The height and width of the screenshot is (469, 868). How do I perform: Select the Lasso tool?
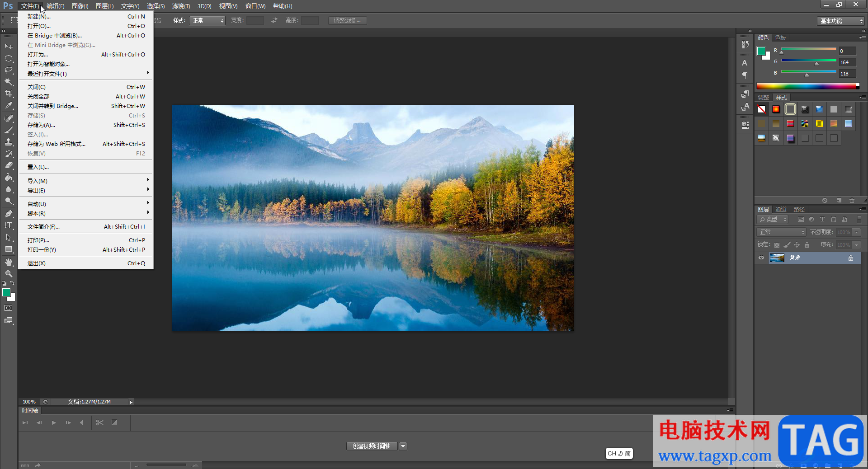pyautogui.click(x=9, y=70)
